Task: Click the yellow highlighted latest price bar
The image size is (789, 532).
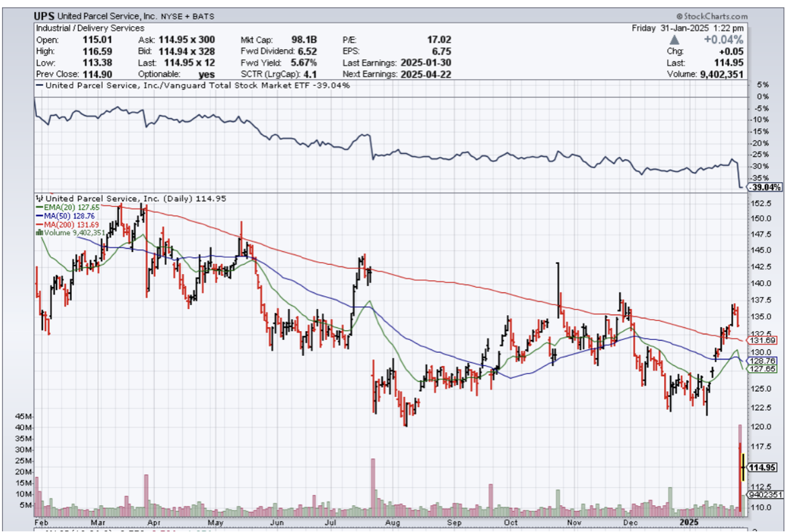Action: (743, 467)
